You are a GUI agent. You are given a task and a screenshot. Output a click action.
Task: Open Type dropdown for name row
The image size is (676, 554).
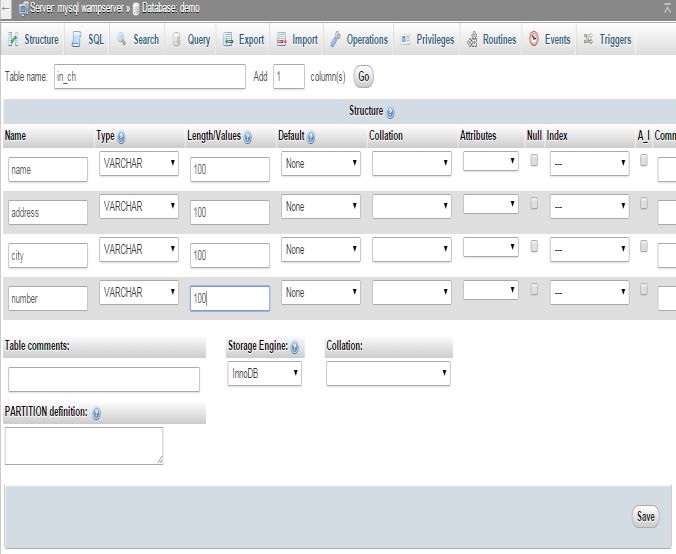(x=139, y=163)
